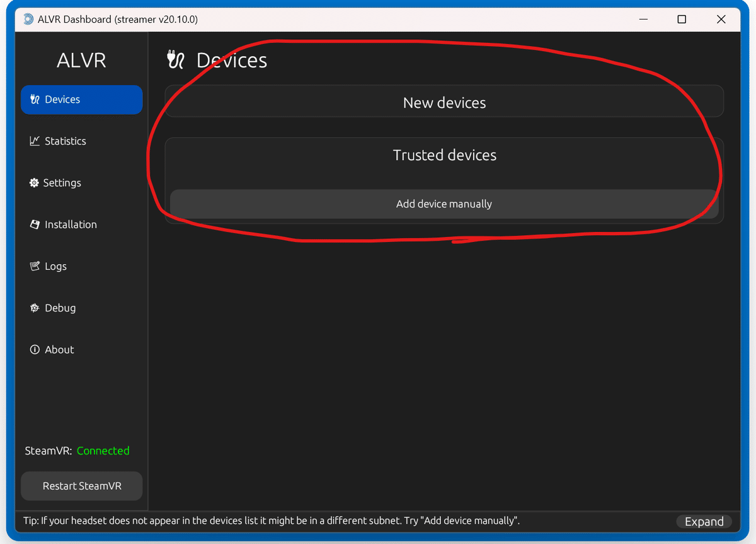Maximize the ALVR Dashboard window
The width and height of the screenshot is (756, 544).
pyautogui.click(x=682, y=20)
